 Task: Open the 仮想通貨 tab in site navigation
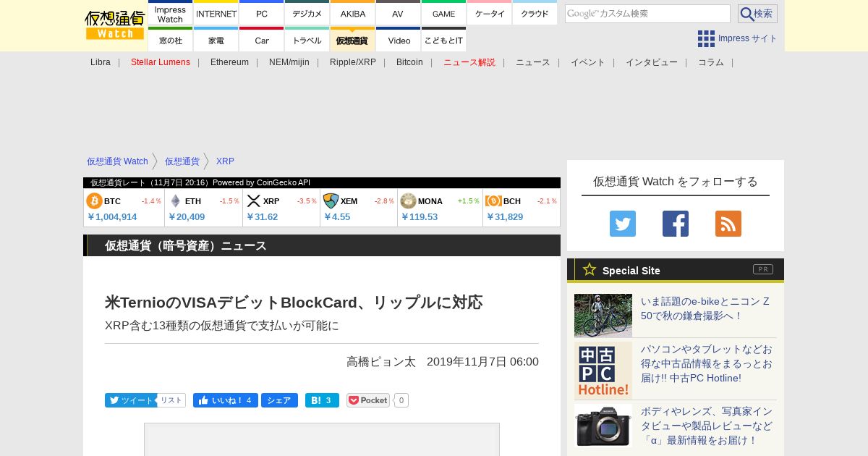point(353,40)
